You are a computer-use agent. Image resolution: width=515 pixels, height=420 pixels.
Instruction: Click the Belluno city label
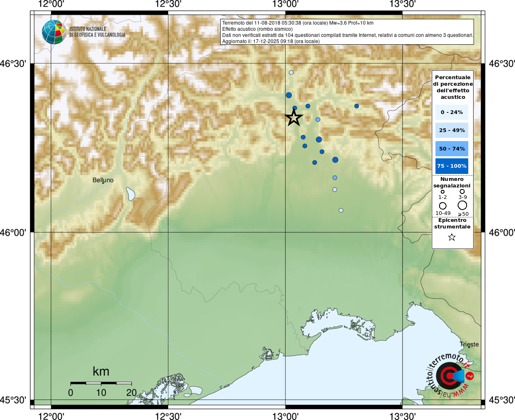[103, 180]
